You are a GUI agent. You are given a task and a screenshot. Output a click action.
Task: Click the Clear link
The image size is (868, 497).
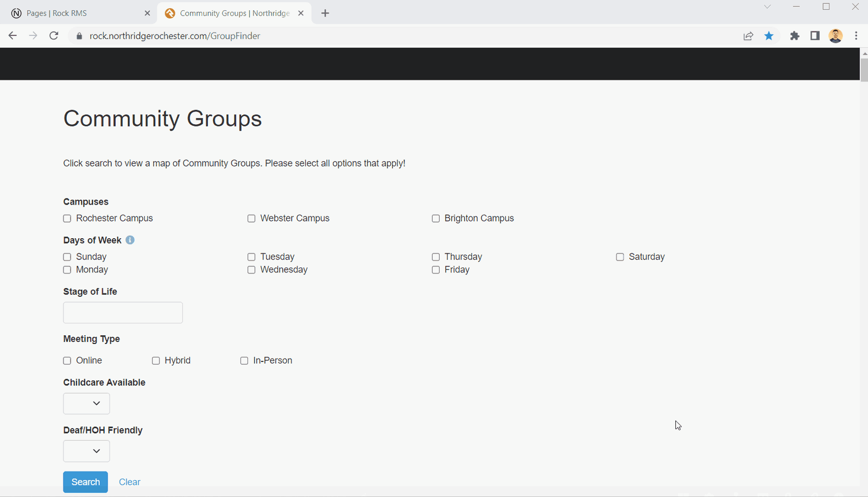[130, 482]
